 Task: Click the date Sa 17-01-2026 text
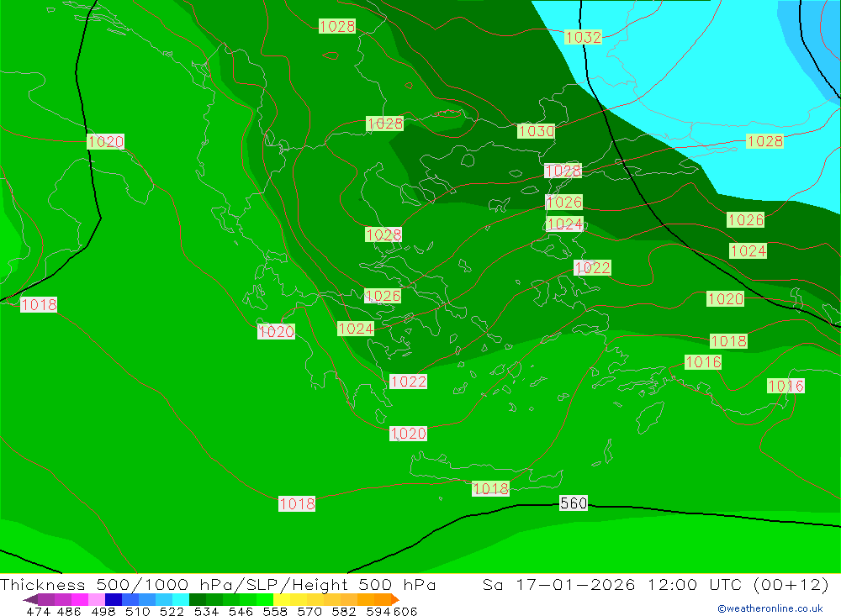(x=559, y=584)
